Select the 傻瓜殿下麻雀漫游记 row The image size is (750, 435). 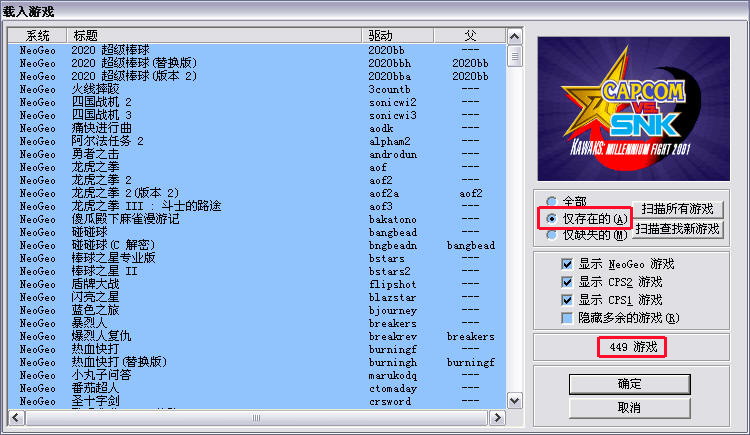257,219
